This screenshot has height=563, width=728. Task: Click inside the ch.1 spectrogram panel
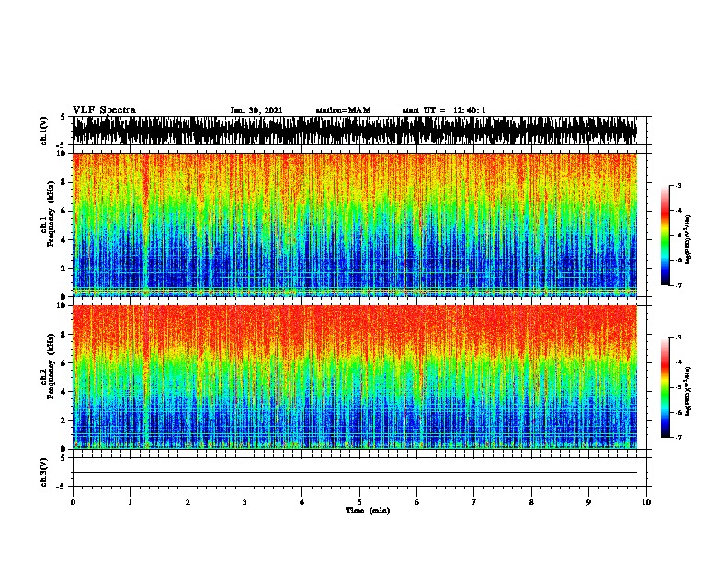(x=355, y=224)
